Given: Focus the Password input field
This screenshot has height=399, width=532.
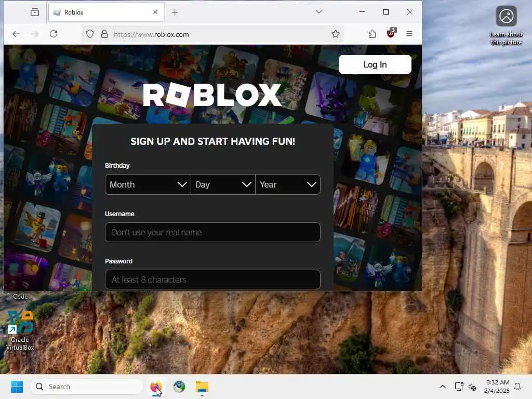Looking at the screenshot, I should tap(212, 280).
